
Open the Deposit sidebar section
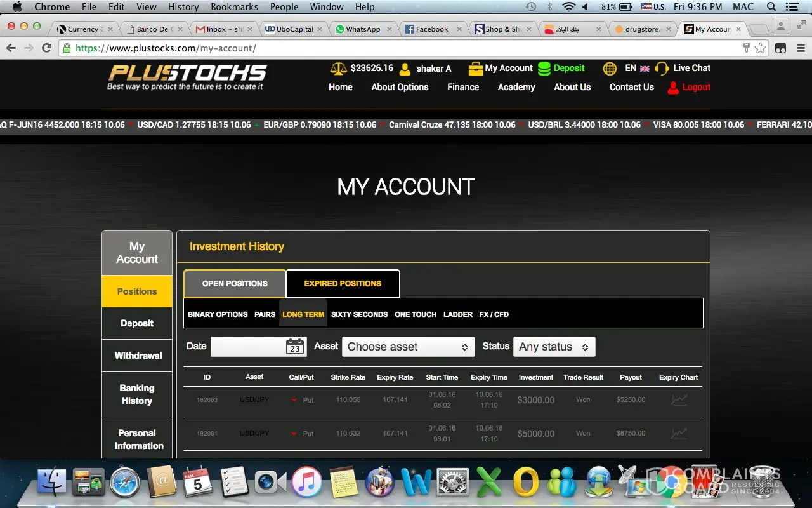(137, 323)
